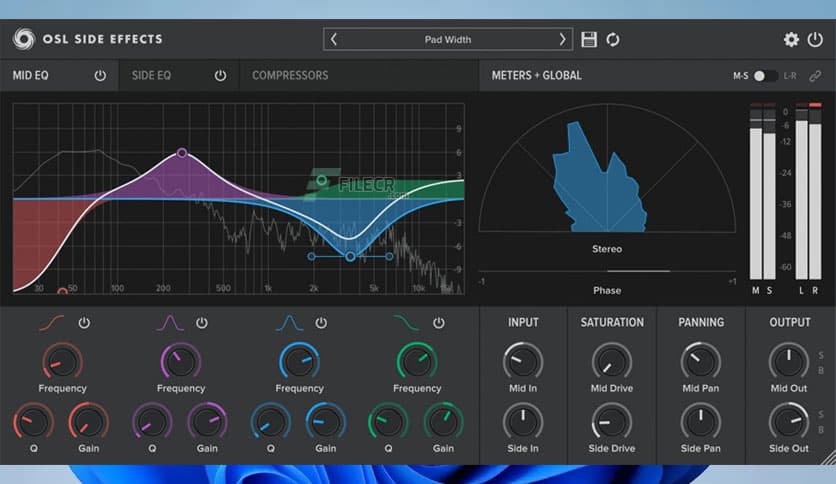Click the Side Out output knob
Image resolution: width=836 pixels, height=484 pixels.
pyautogui.click(x=789, y=422)
